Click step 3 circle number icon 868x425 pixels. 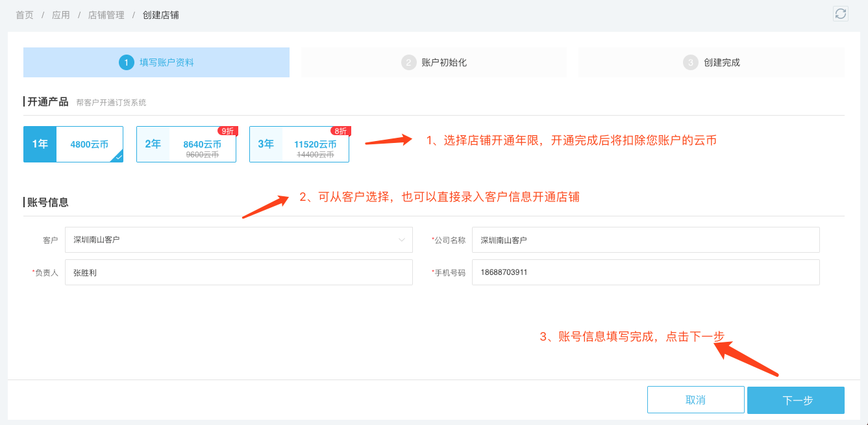tap(690, 62)
